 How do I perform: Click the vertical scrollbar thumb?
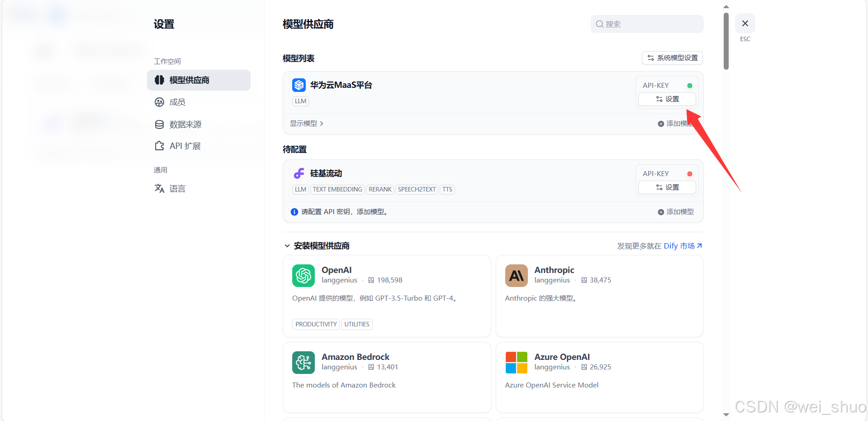726,41
